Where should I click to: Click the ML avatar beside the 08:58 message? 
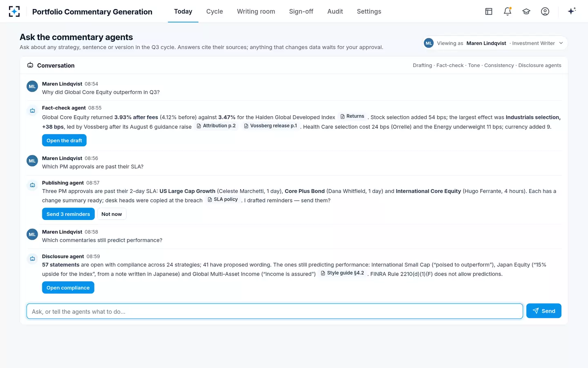(32, 235)
